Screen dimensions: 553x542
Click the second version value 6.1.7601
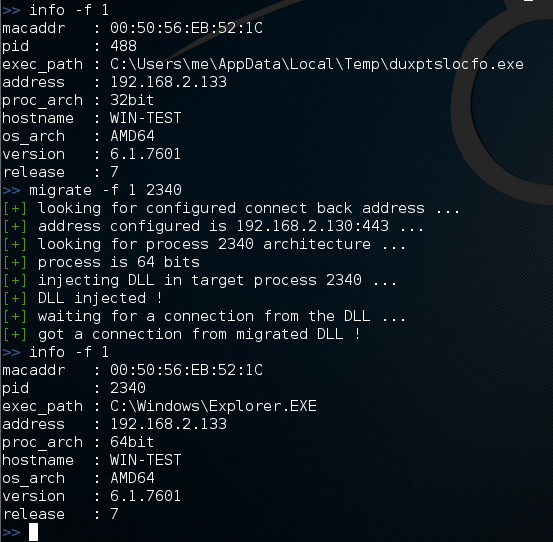point(145,496)
